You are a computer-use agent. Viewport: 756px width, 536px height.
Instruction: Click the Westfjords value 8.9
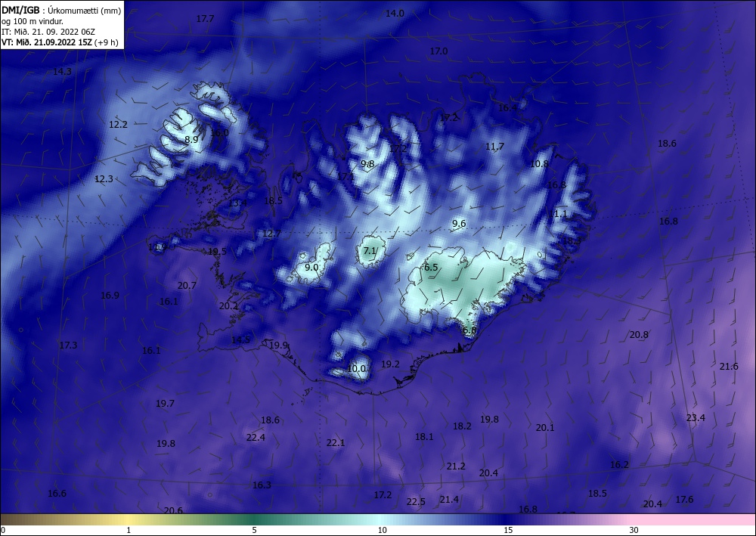click(x=191, y=140)
